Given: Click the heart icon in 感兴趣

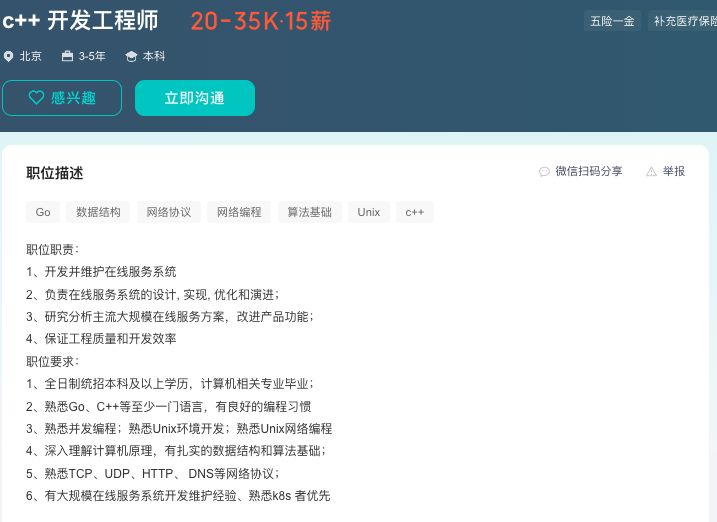Looking at the screenshot, I should click(x=37, y=97).
